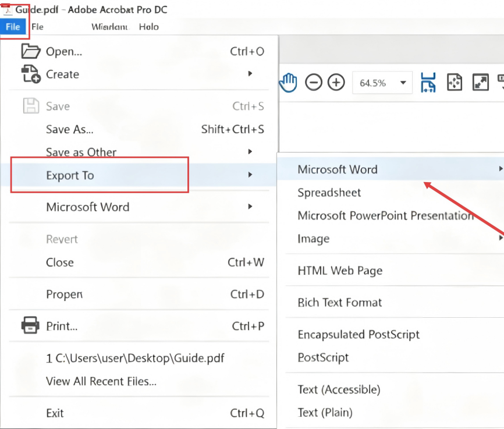The width and height of the screenshot is (504, 429).
Task: Click the Print printer icon
Action: pos(30,325)
